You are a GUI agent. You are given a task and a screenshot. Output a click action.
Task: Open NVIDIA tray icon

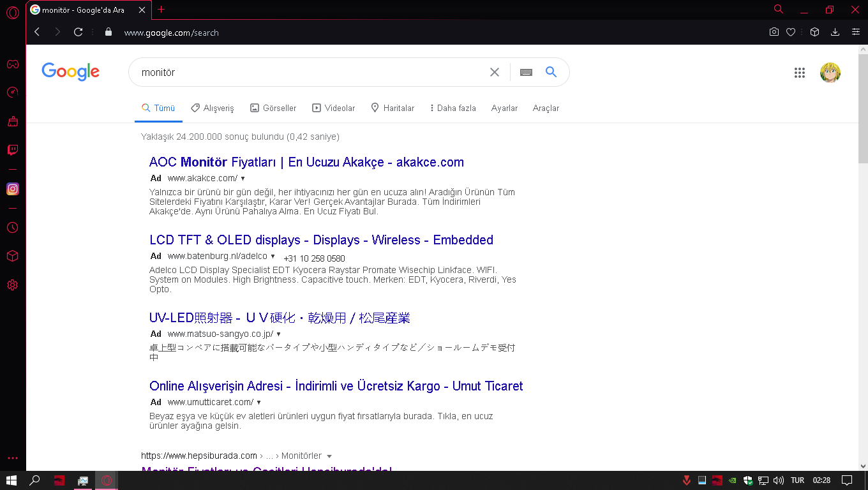click(733, 480)
